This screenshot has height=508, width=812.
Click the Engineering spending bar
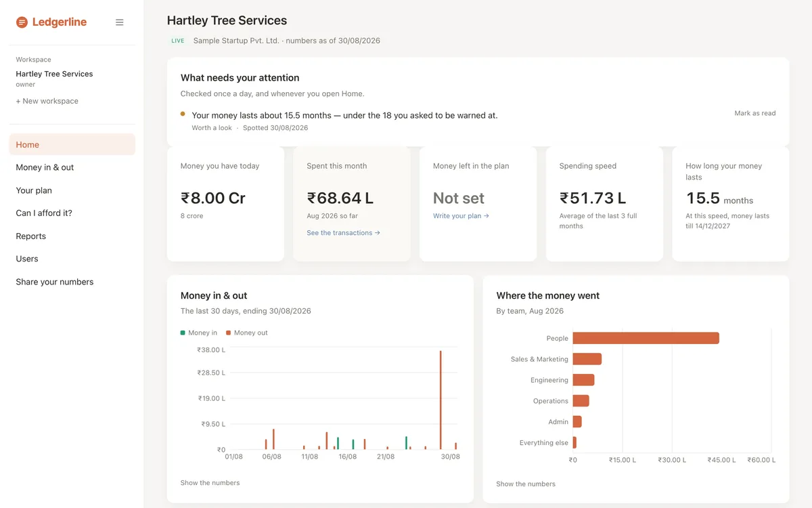pos(583,380)
